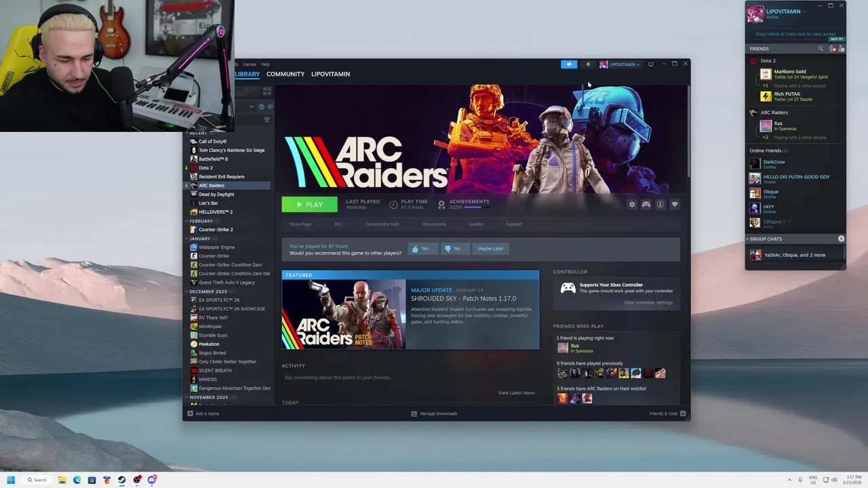Viewport: 868px width, 488px height.
Task: Open File Explorer from the taskbar
Action: point(62,480)
